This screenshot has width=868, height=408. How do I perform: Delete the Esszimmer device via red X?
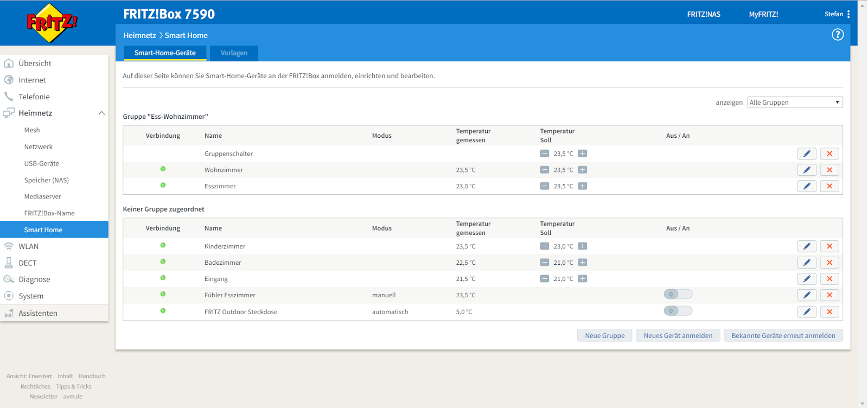pyautogui.click(x=829, y=186)
